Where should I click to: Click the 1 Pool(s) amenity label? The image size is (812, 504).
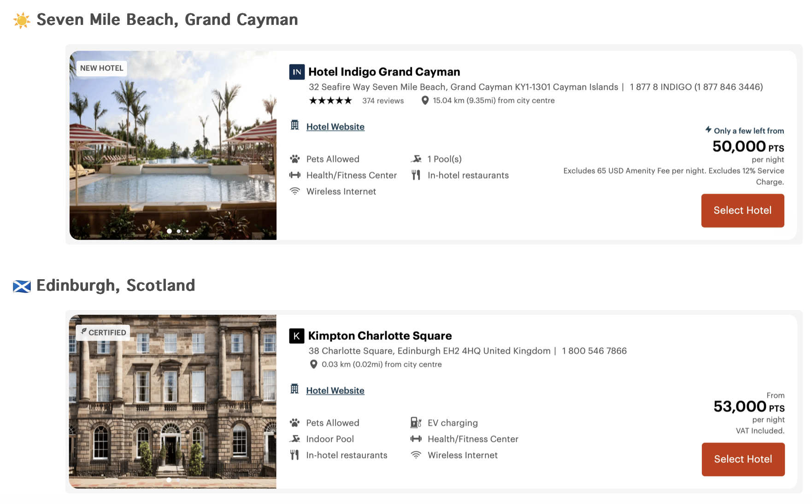[x=445, y=159]
